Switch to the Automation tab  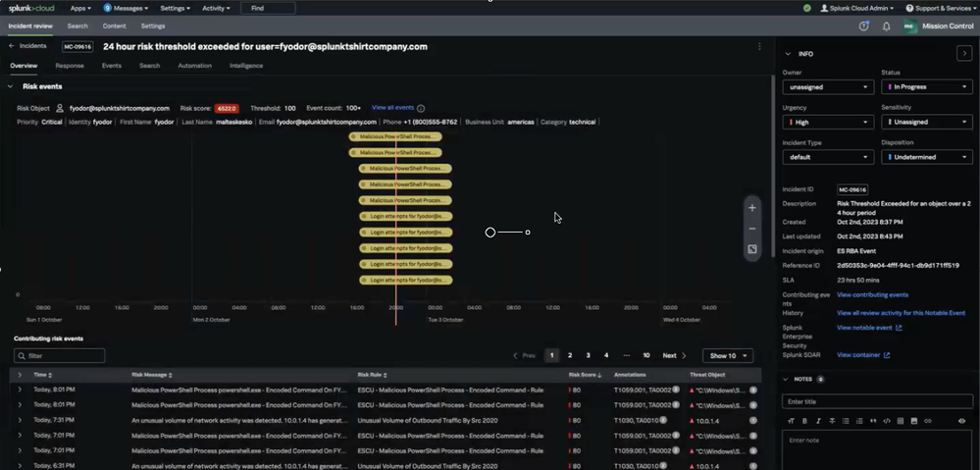click(194, 66)
